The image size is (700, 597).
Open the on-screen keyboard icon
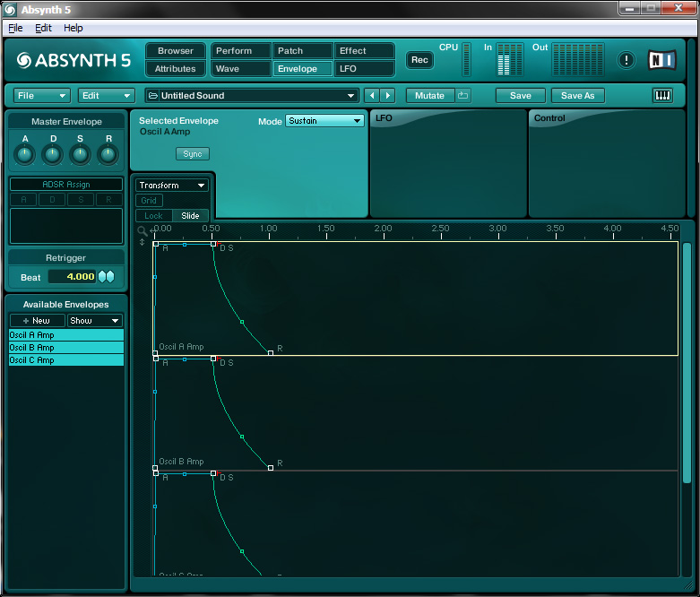(x=663, y=96)
